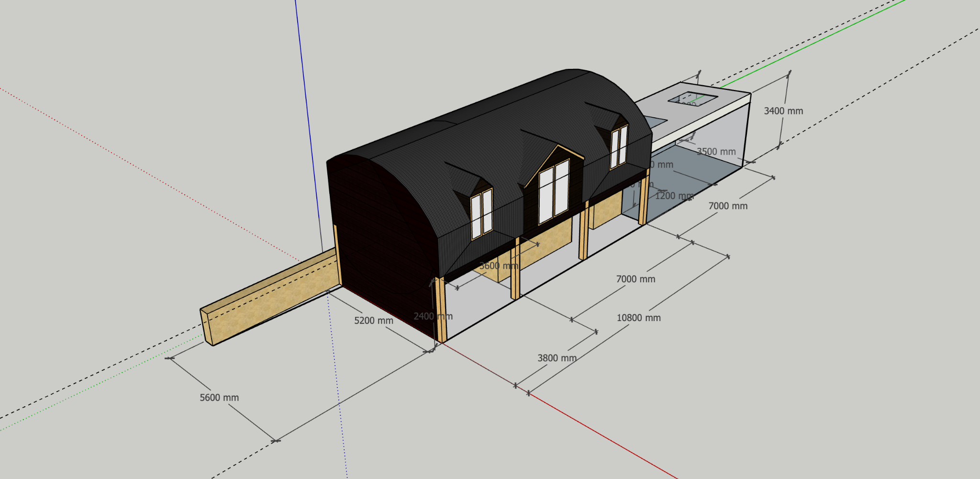Click the right dormer window
The image size is (980, 479).
619,147
